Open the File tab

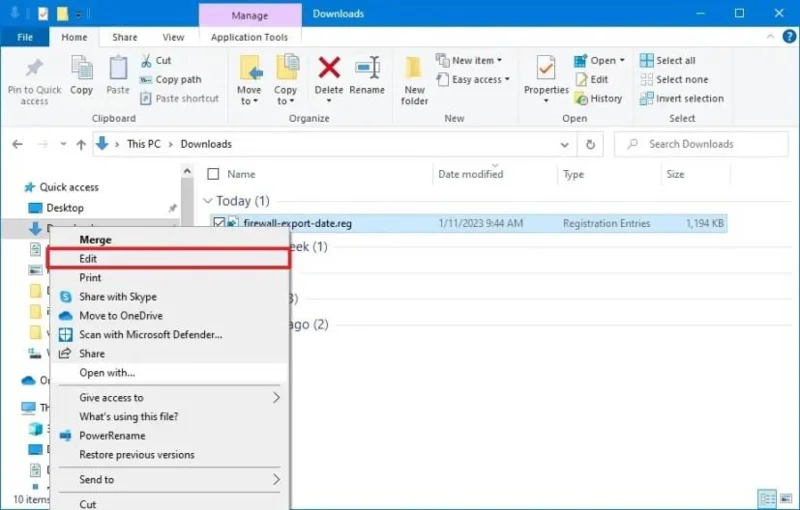(x=25, y=37)
